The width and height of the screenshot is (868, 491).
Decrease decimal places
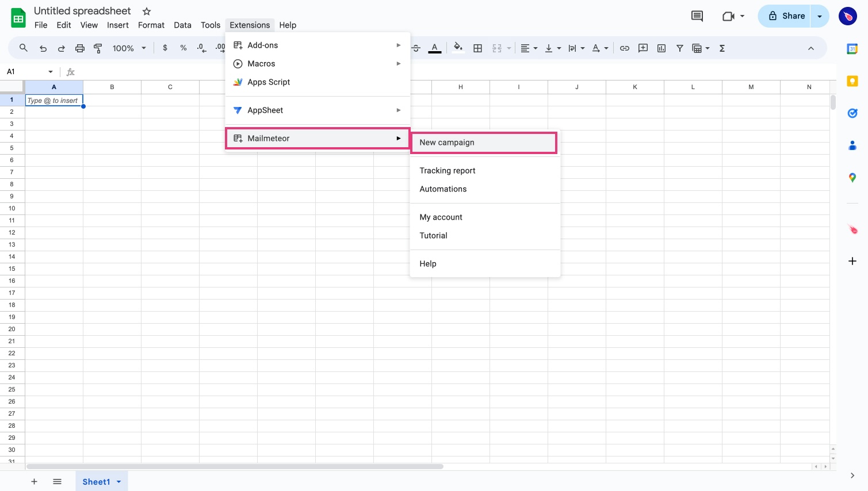click(x=201, y=48)
